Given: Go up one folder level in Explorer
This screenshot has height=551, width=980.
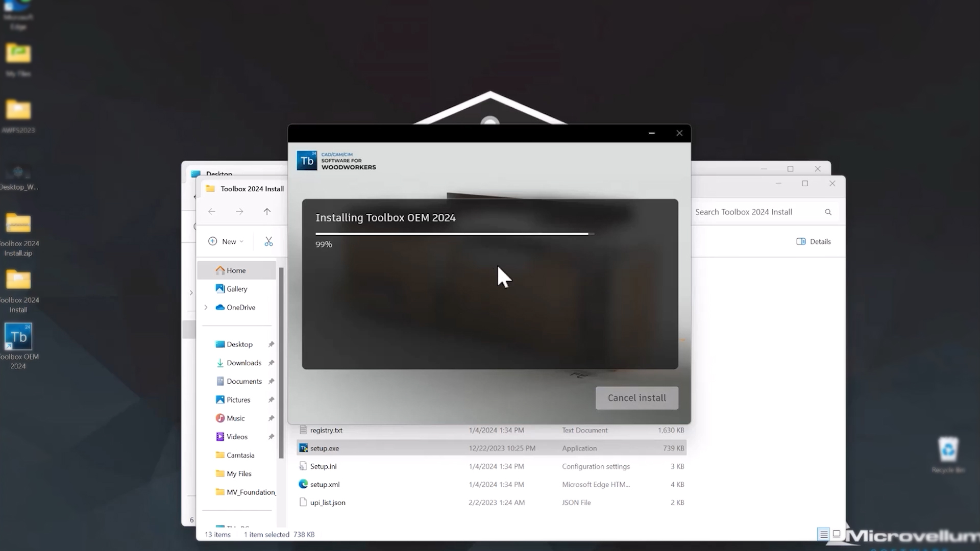Looking at the screenshot, I should 267,212.
